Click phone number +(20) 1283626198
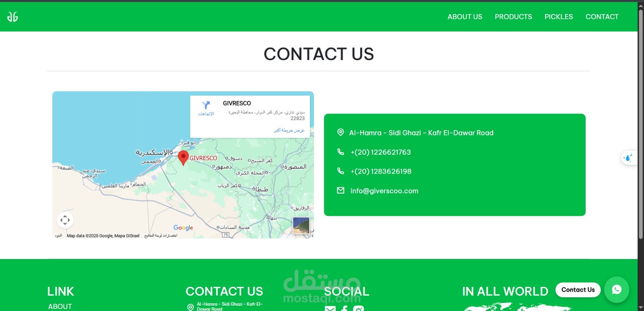644x311 pixels. (x=381, y=171)
